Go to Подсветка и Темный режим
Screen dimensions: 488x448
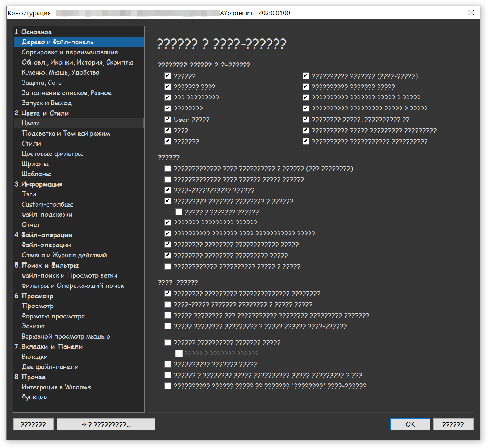pos(66,133)
